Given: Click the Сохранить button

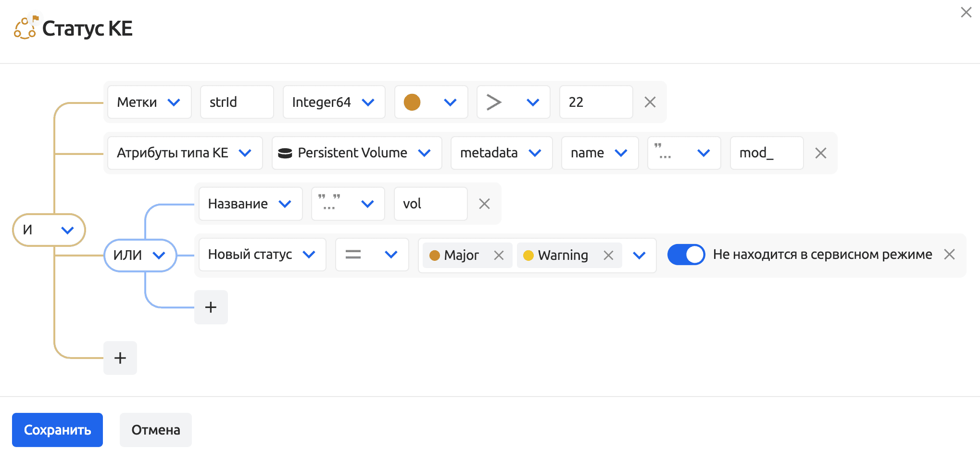Looking at the screenshot, I should [57, 430].
